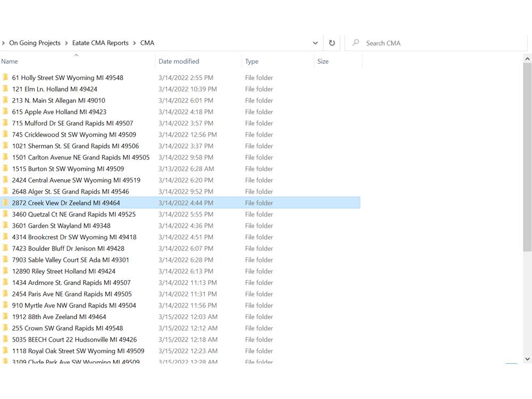Select folder icon of 3460 Quetzal Ct NE
Viewport: 532px width, 399px height.
(x=5, y=214)
